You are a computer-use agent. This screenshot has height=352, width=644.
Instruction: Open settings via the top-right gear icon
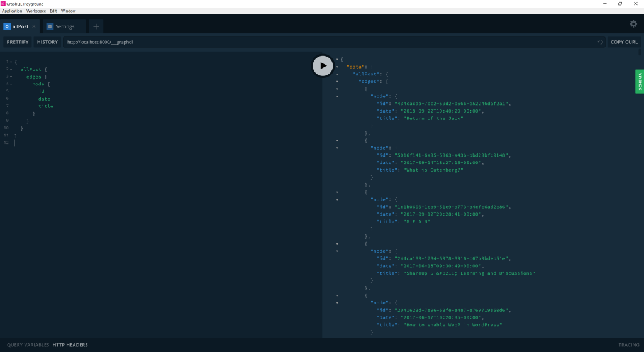[x=633, y=24]
